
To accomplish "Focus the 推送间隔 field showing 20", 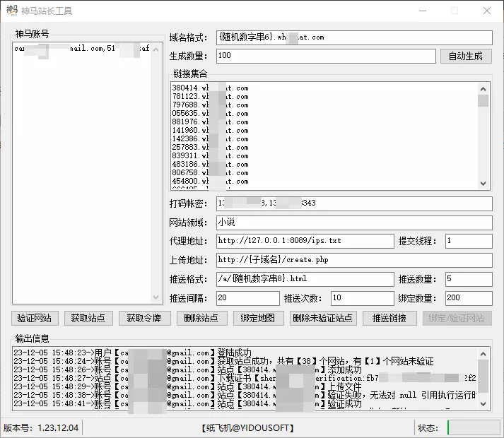I will 248,298.
